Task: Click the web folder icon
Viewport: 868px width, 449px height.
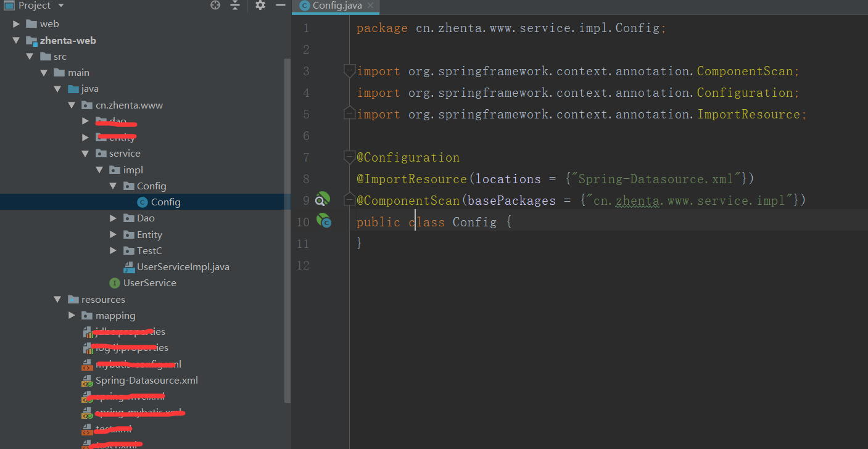Action: click(x=32, y=24)
